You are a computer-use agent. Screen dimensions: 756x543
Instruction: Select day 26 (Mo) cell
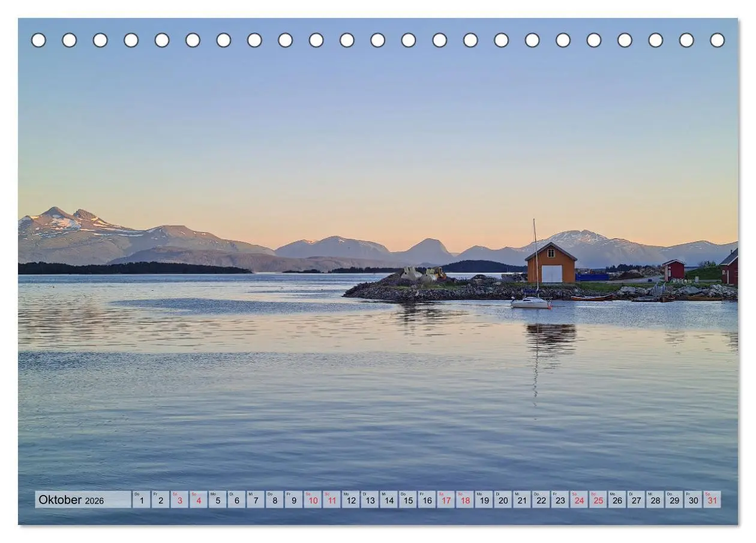pos(617,500)
